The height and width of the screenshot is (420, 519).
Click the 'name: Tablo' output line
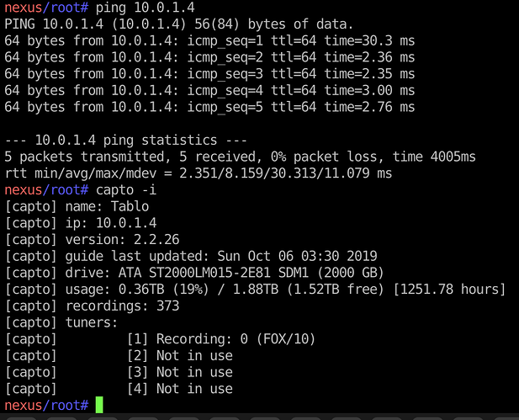tap(77, 207)
